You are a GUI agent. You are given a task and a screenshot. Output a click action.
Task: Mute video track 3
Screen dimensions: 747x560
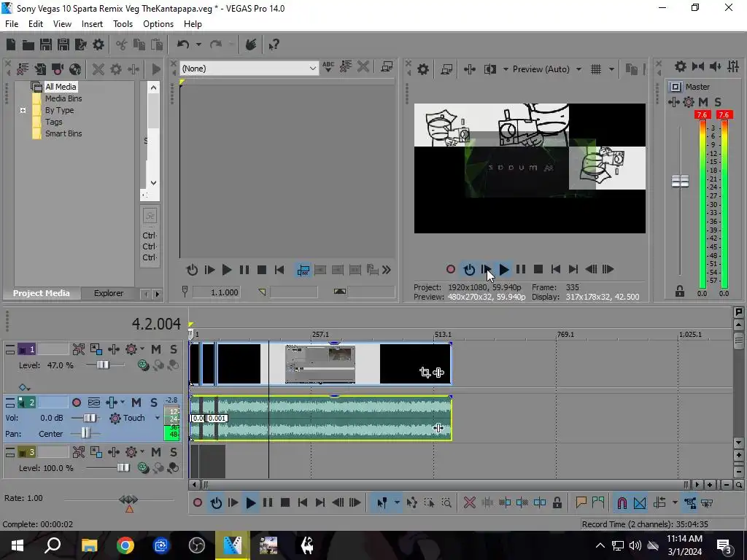coord(156,452)
